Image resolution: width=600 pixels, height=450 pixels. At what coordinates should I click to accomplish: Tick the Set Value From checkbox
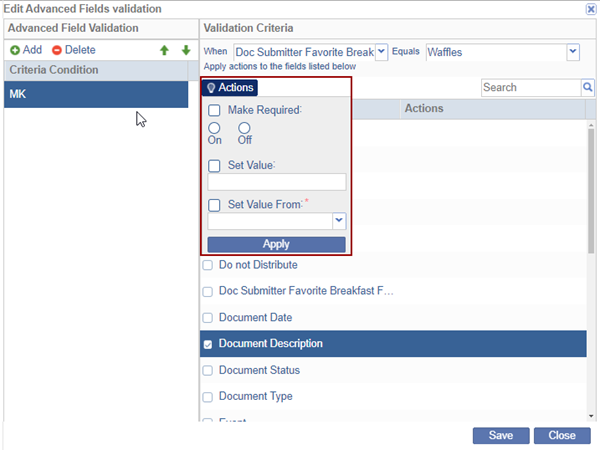[214, 205]
